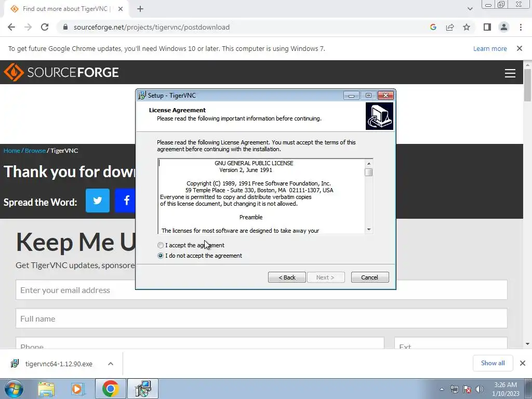Click the 'Learn more' link in update bar
532x399 pixels.
click(490, 48)
